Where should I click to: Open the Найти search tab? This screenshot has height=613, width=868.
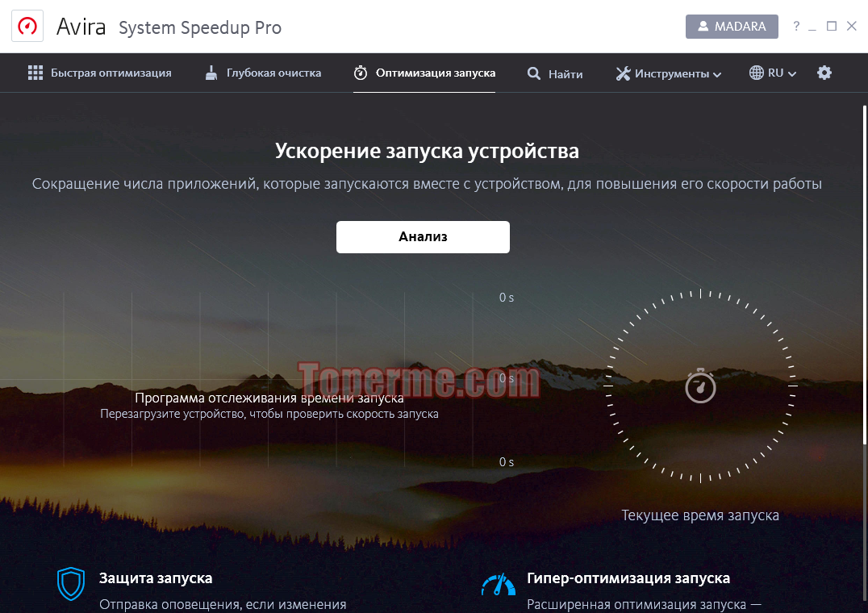point(555,73)
